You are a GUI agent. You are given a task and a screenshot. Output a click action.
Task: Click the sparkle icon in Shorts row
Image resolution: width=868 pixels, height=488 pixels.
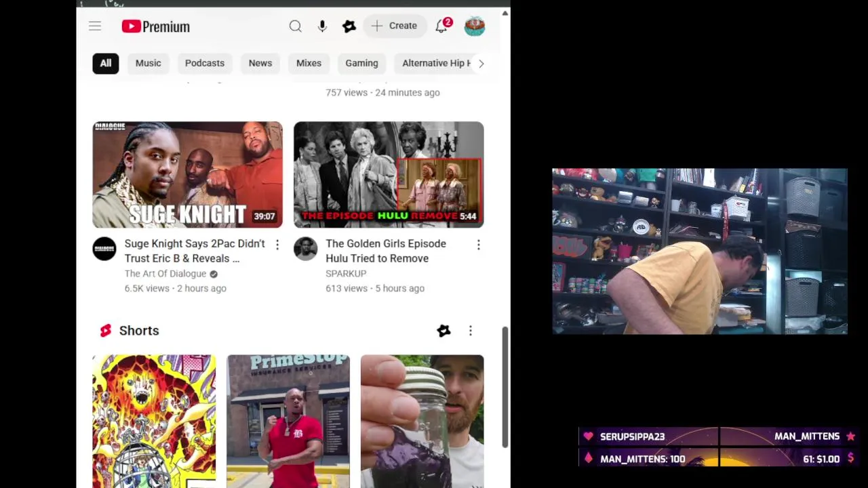[x=443, y=331]
